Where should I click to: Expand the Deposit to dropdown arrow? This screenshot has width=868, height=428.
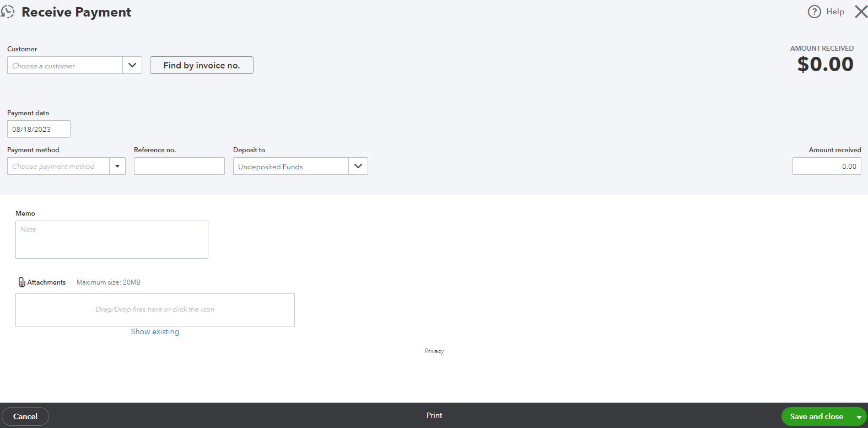point(358,166)
